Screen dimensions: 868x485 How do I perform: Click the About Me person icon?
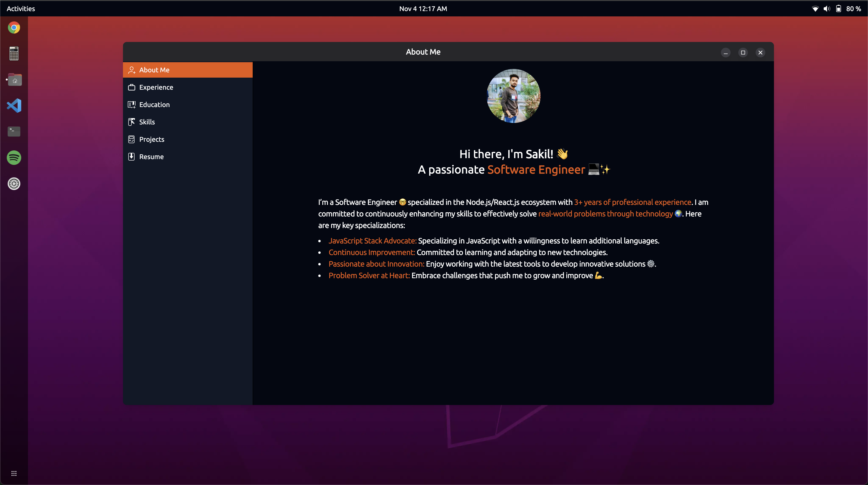point(132,70)
